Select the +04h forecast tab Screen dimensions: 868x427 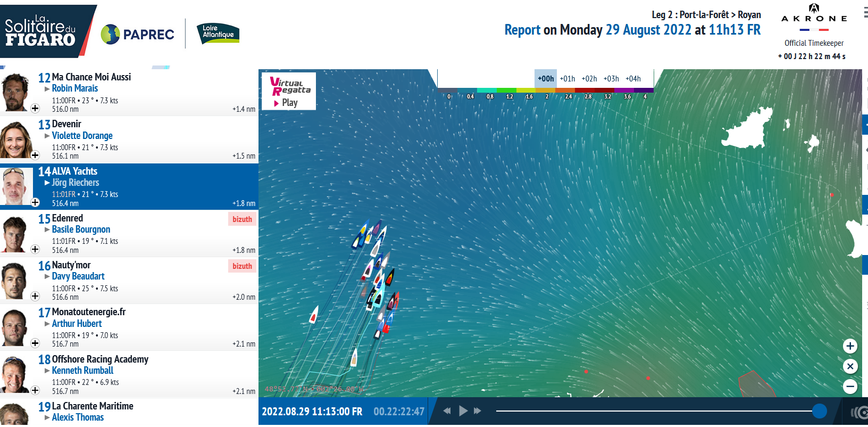click(x=633, y=79)
